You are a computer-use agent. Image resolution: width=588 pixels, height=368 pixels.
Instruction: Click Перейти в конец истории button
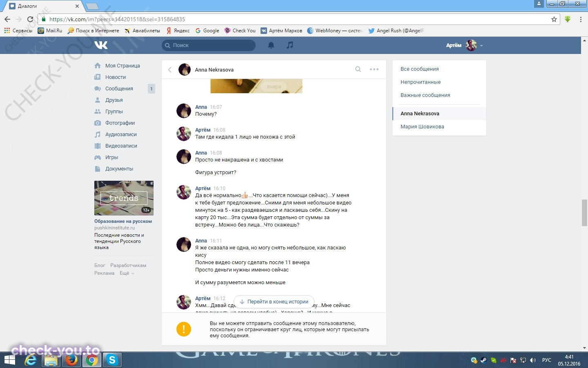click(274, 302)
